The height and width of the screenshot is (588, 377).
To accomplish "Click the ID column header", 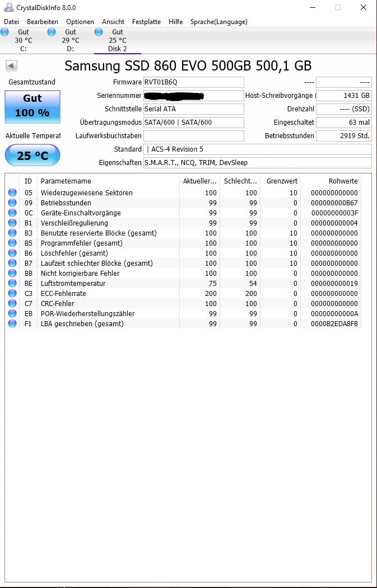I will coord(29,181).
